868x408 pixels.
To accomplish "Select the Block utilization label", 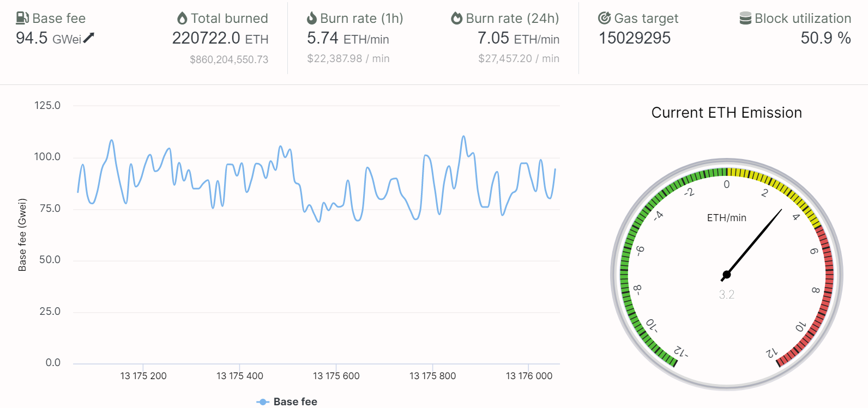I will click(x=803, y=19).
